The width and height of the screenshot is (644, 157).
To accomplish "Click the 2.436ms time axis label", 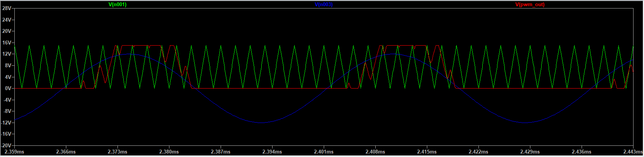I will (x=582, y=152).
